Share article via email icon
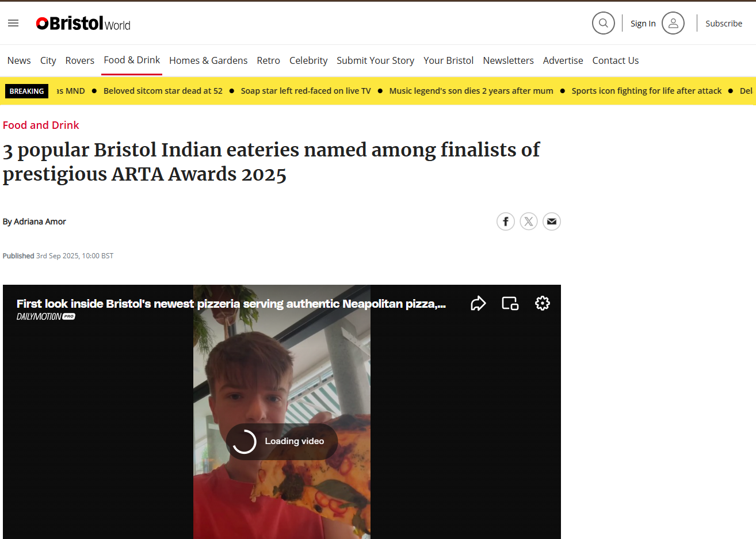This screenshot has height=539, width=756. [x=551, y=221]
